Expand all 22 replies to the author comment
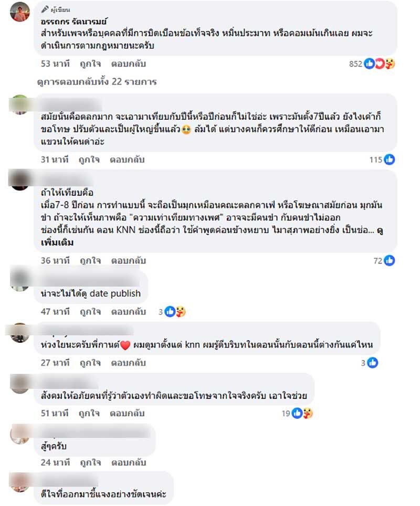Screen dimensions: 420x506 tap(97, 82)
